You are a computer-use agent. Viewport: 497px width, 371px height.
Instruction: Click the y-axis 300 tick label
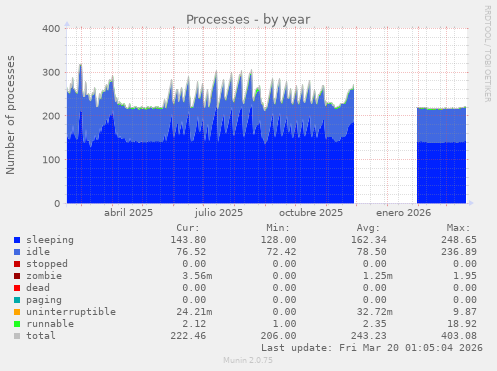point(51,72)
